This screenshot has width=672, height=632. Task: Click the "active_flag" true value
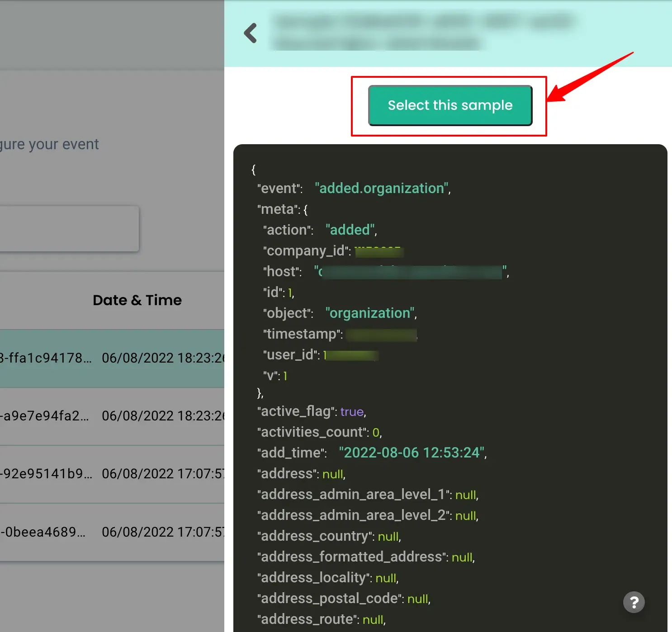coord(352,412)
